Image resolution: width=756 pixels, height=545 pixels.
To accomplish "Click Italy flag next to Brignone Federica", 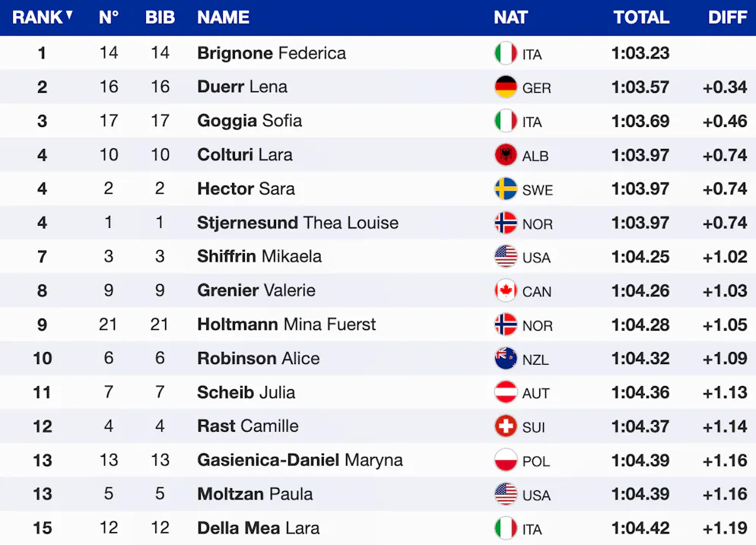I will [x=506, y=53].
